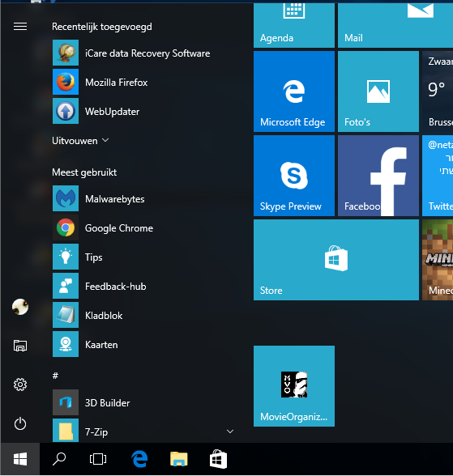Launch iCare data Recovery Software icon

click(x=66, y=53)
